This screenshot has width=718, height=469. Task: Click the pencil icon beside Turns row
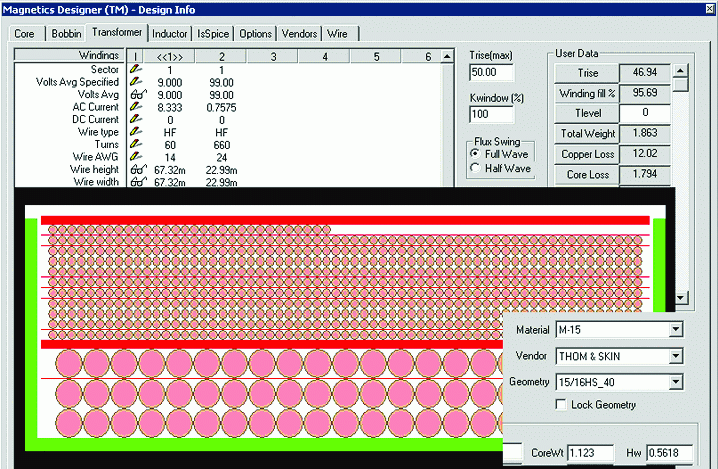(x=137, y=145)
